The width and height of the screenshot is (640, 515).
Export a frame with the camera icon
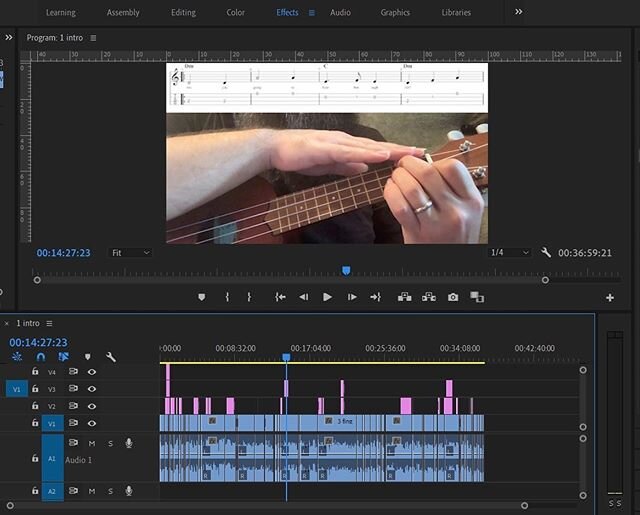(453, 297)
